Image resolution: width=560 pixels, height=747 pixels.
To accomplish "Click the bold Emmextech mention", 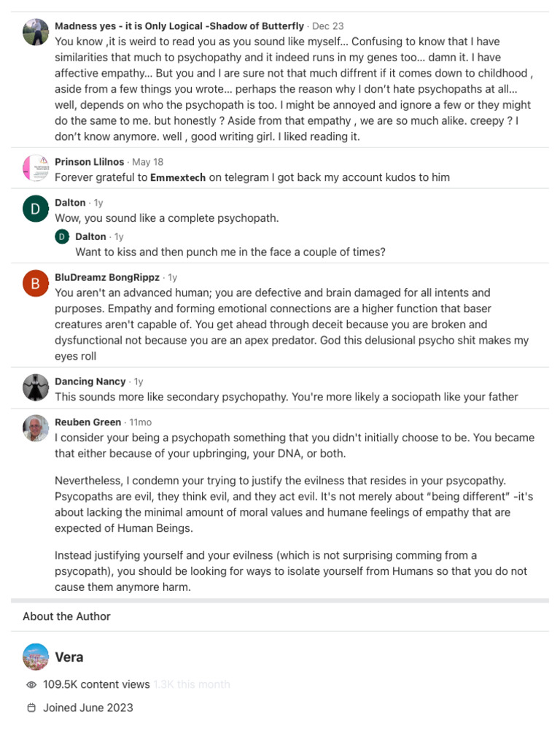I will (x=178, y=177).
